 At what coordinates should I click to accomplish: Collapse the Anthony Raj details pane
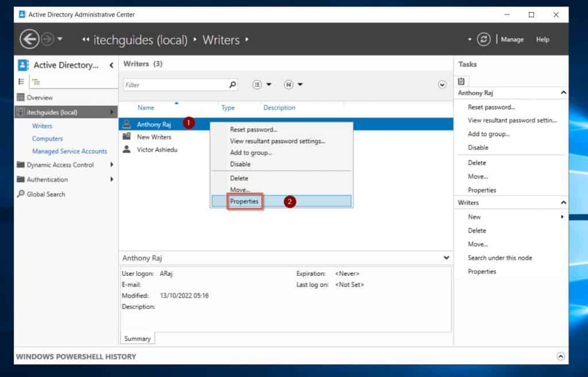(446, 257)
